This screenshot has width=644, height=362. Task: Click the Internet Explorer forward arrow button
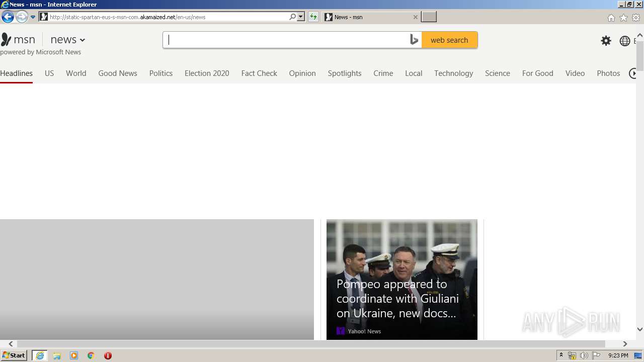22,17
